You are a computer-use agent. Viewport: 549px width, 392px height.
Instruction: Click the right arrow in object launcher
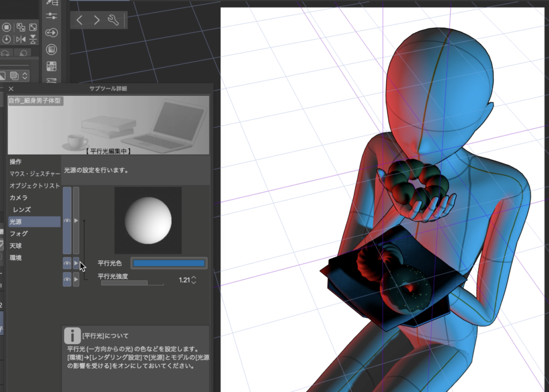97,20
